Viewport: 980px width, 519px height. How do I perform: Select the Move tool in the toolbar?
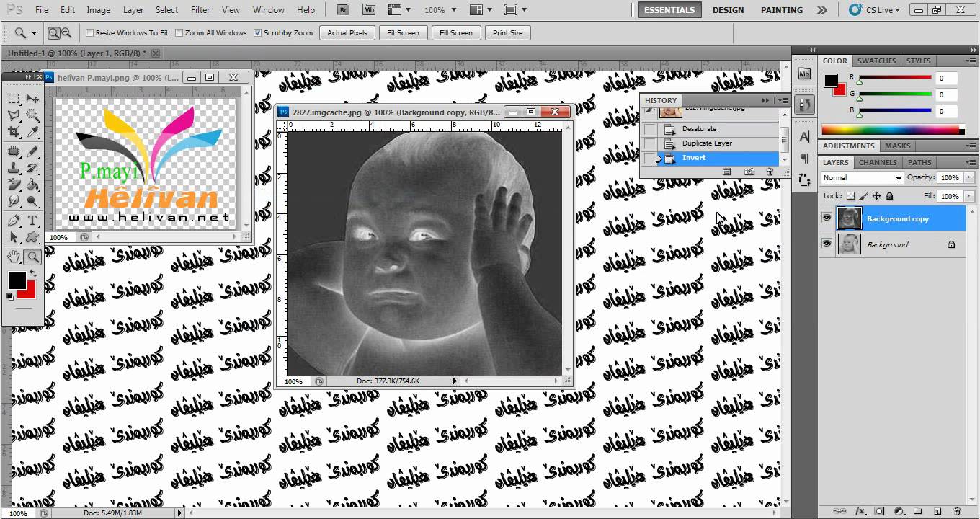32,99
